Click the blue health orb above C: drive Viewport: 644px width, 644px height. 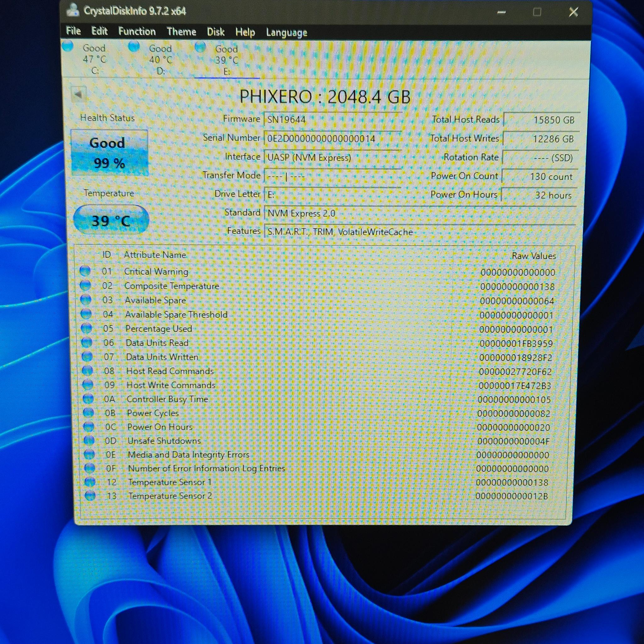[x=68, y=46]
